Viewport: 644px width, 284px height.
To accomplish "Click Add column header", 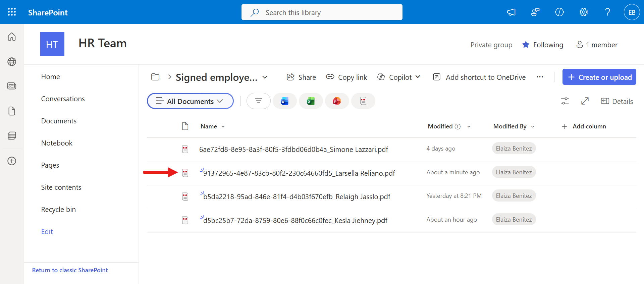I will point(584,126).
